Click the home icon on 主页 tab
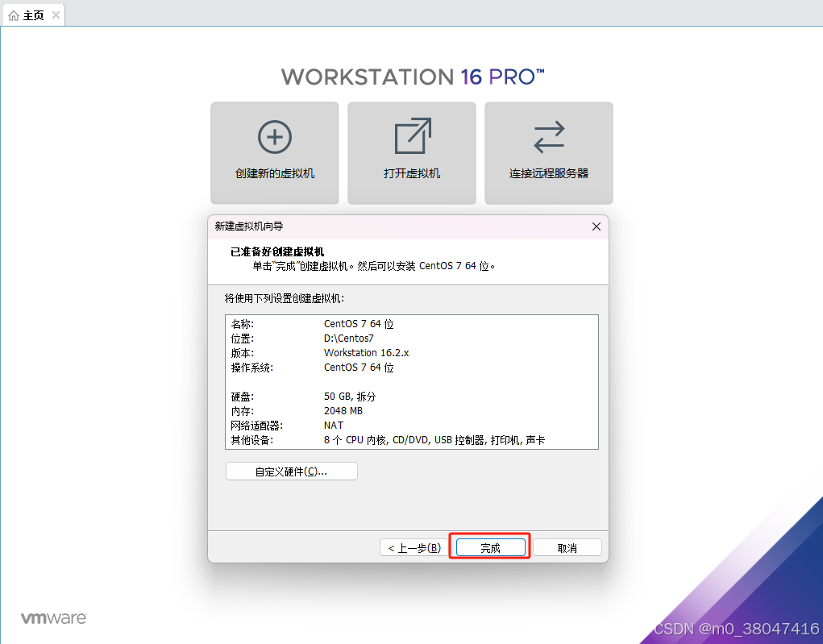This screenshot has height=644, width=823. [14, 16]
